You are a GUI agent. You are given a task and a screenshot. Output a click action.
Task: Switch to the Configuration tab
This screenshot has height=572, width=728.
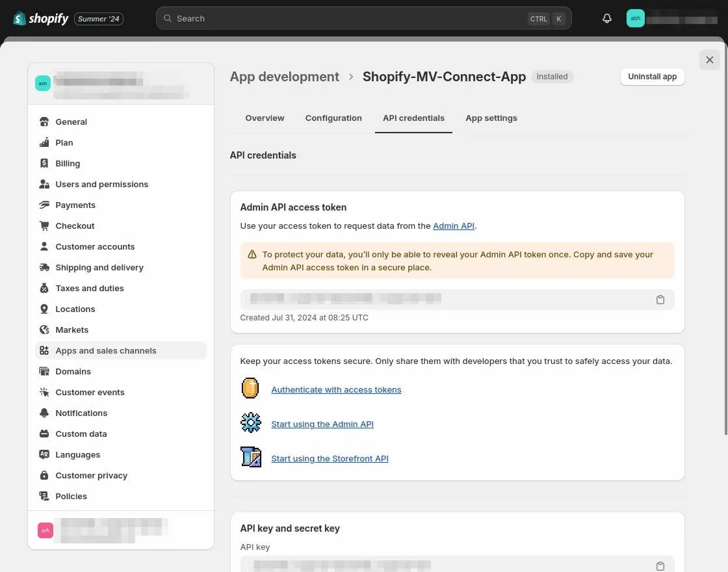[333, 118]
